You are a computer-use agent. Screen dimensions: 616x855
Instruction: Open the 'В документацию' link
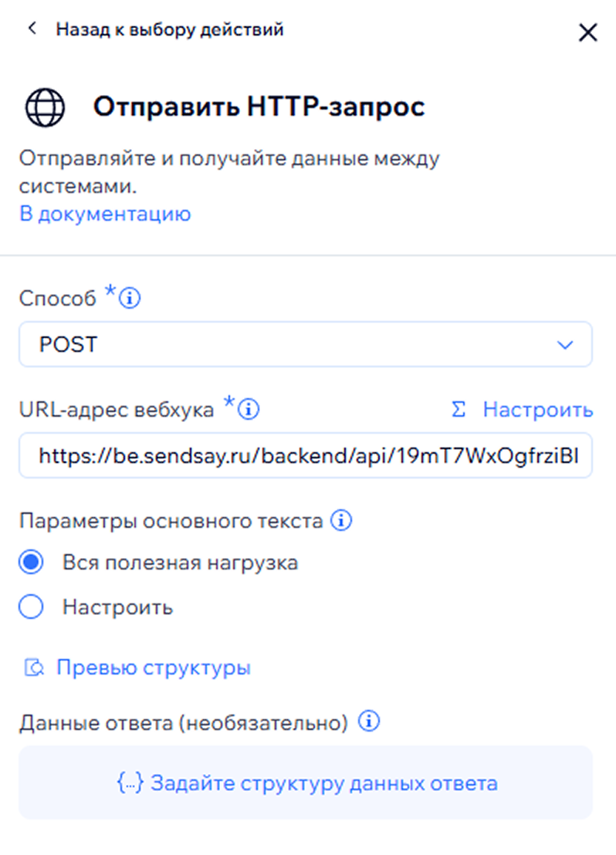tap(105, 214)
